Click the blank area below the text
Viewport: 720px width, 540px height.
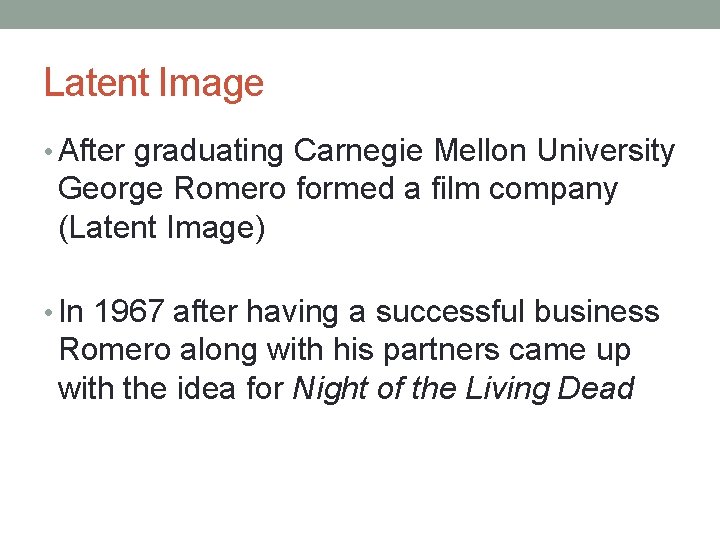point(360,470)
